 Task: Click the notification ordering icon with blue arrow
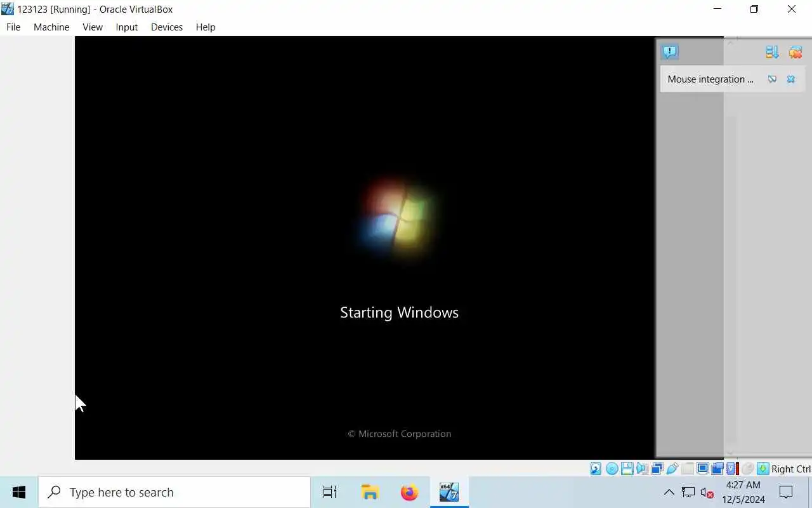click(772, 52)
